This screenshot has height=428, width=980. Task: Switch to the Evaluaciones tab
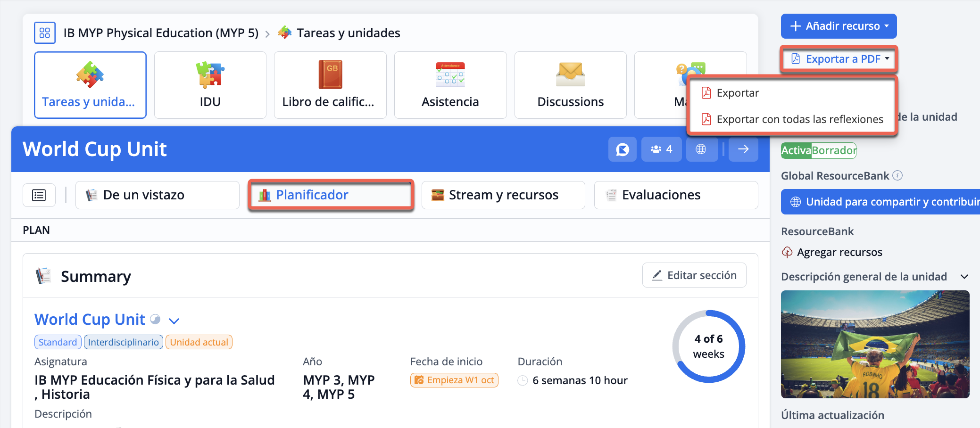point(676,195)
